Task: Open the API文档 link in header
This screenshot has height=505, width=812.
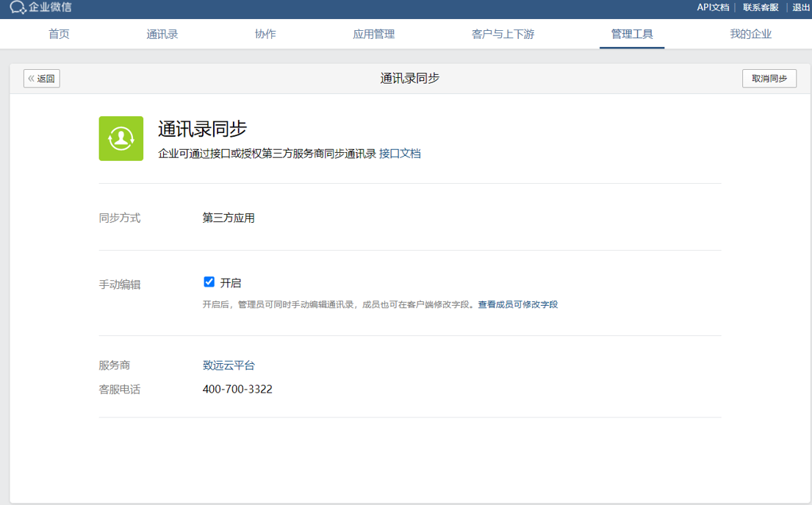Action: 713,7
